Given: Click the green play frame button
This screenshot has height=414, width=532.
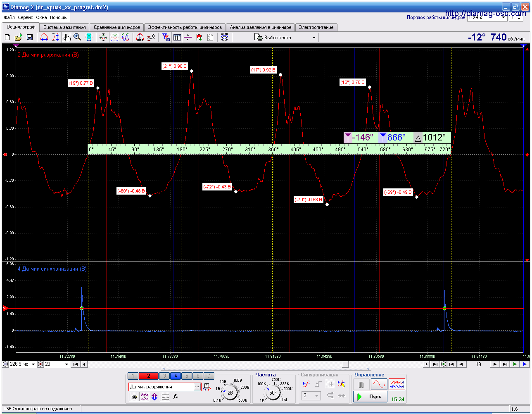Looking at the screenshot, I should (x=515, y=364).
